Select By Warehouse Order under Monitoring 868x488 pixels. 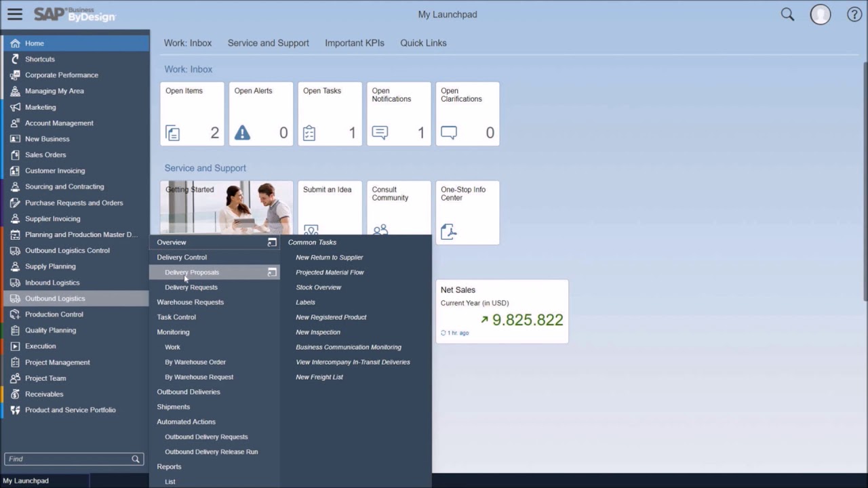click(195, 362)
